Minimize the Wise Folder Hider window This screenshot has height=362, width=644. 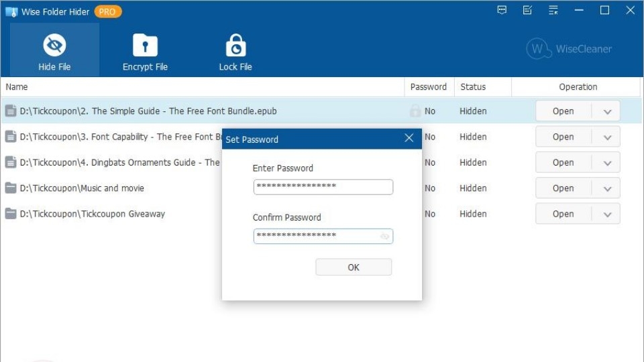579,10
